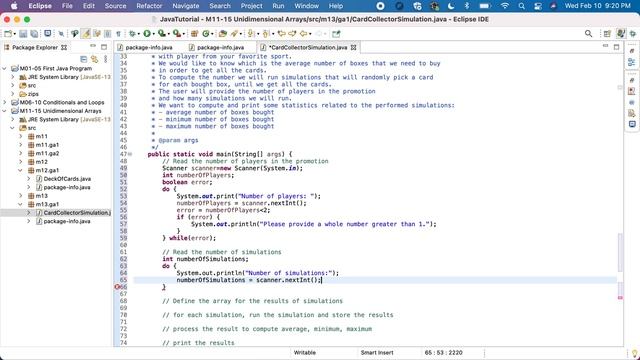Switch to the Debug perspective icon
Viewport: 640px width, 360px height.
pos(633,34)
